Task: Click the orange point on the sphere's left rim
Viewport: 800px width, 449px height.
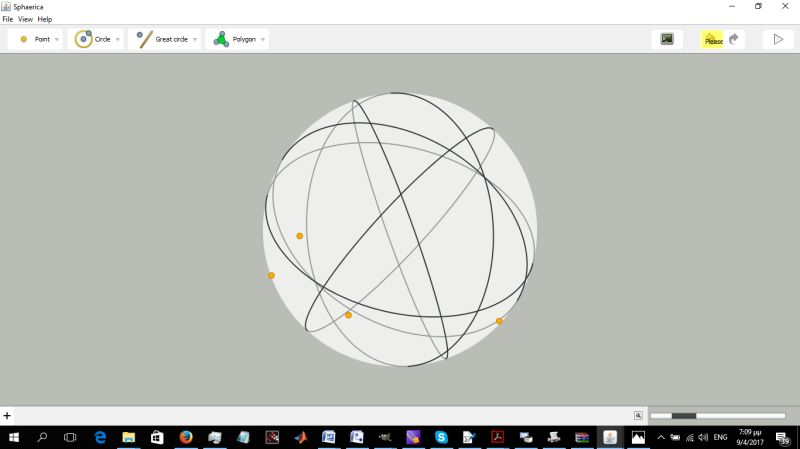Action: coord(271,276)
